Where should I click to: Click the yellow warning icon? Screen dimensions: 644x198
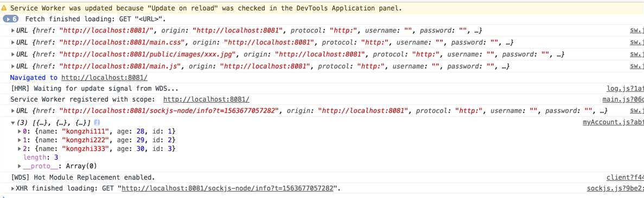(x=4, y=8)
